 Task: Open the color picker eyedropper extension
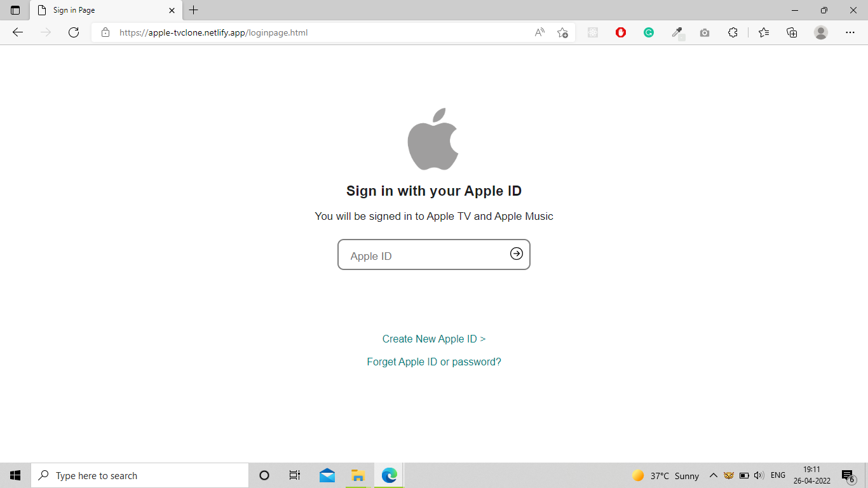(x=677, y=32)
